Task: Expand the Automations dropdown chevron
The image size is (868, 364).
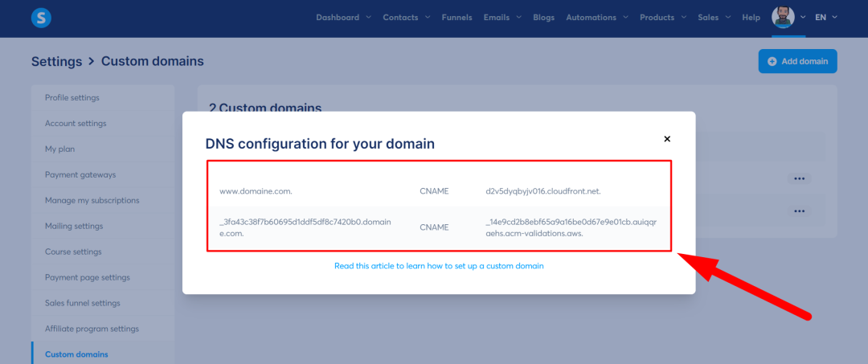Action: [625, 17]
